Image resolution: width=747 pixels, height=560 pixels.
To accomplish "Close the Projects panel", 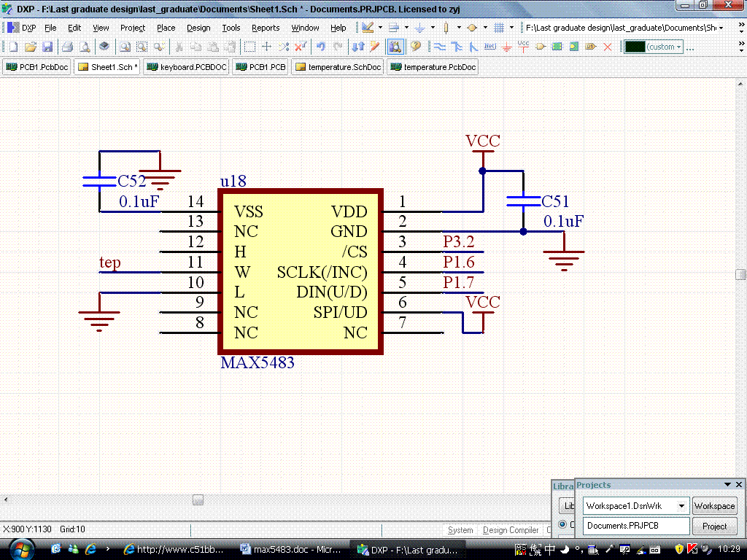I will coord(739,484).
